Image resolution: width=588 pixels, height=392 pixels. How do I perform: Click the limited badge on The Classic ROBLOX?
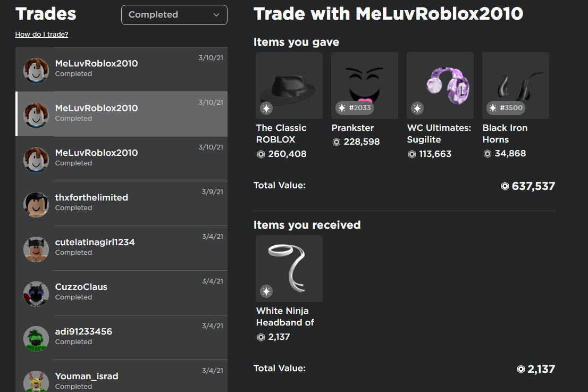266,109
